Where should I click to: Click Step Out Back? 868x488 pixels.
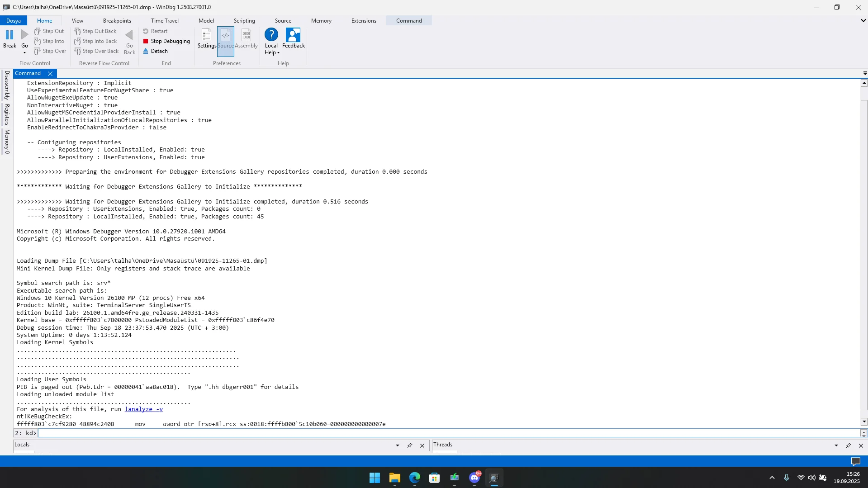click(x=95, y=31)
